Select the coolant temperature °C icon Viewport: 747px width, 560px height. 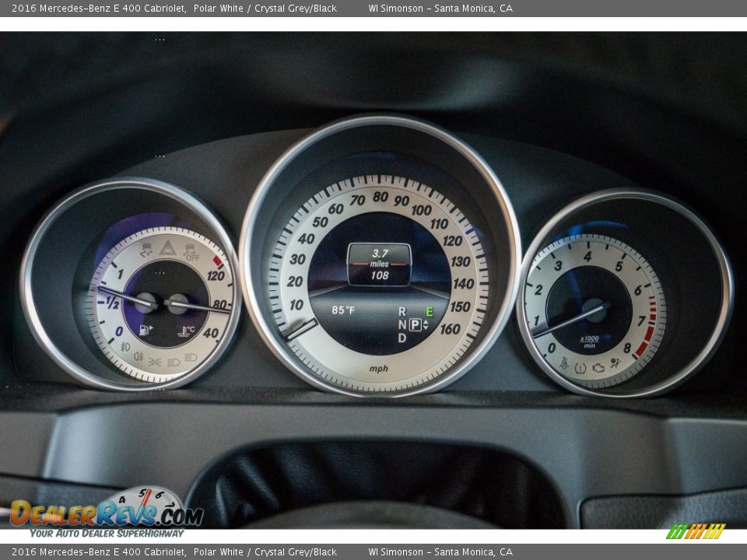pyautogui.click(x=187, y=330)
